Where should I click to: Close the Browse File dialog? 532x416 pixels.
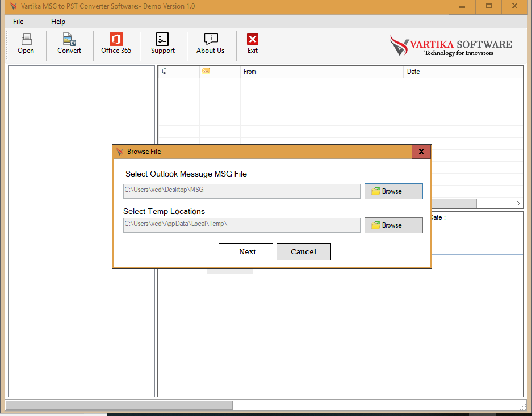click(x=421, y=152)
